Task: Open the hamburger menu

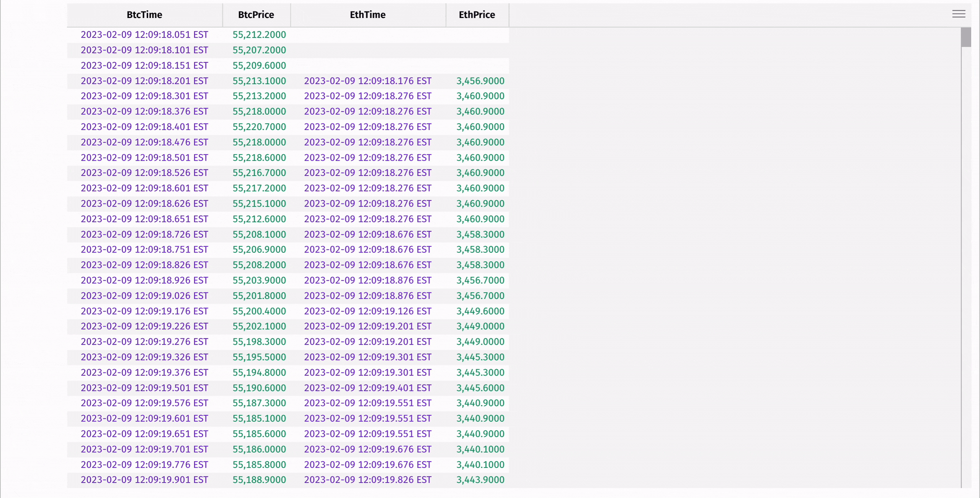Action: (x=959, y=14)
